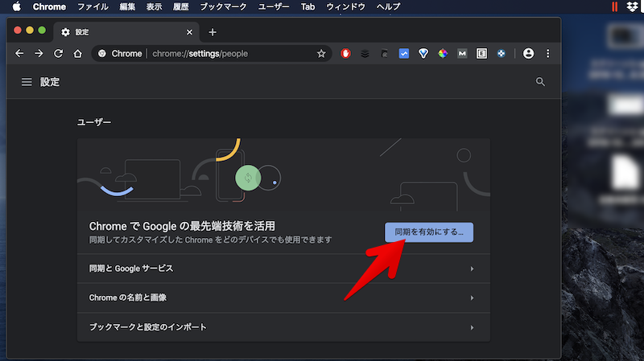This screenshot has width=644, height=361.
Task: Open the profile avatar icon in toolbar
Action: [x=528, y=54]
